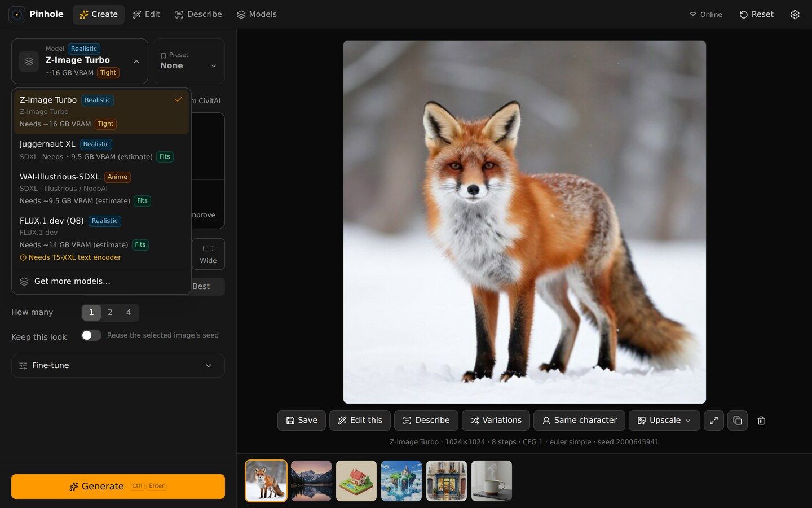Click the Variations button
The height and width of the screenshot is (508, 812).
tap(496, 421)
